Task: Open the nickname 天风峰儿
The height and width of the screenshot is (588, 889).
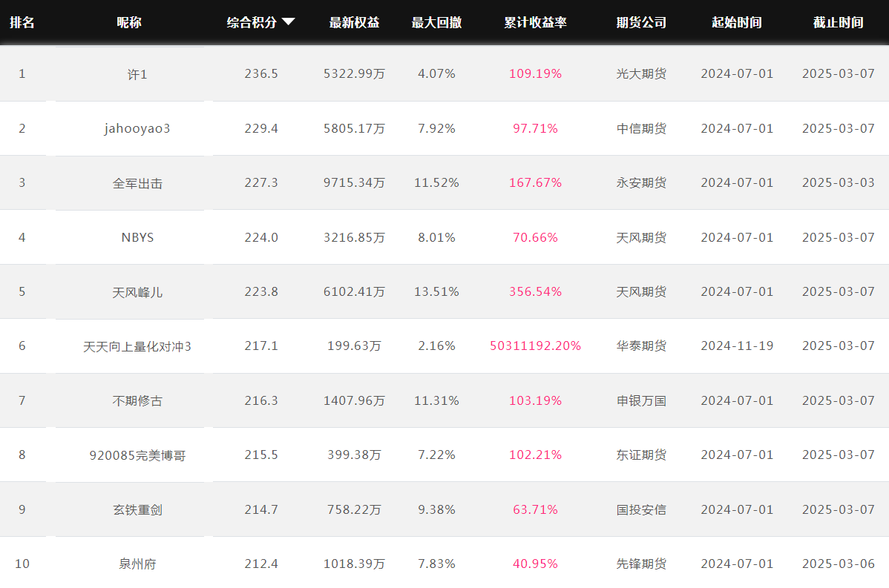Action: [x=137, y=291]
